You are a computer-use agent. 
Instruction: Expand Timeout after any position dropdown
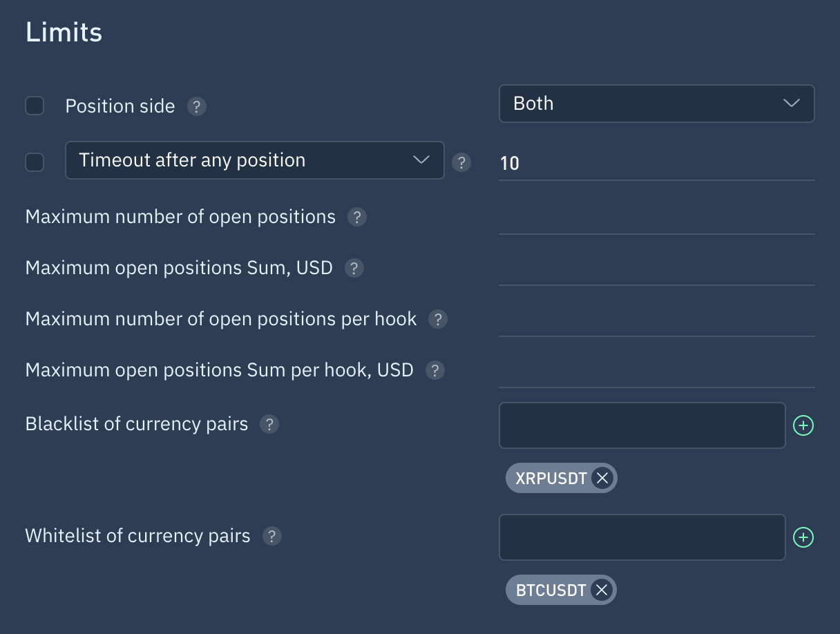(x=254, y=160)
